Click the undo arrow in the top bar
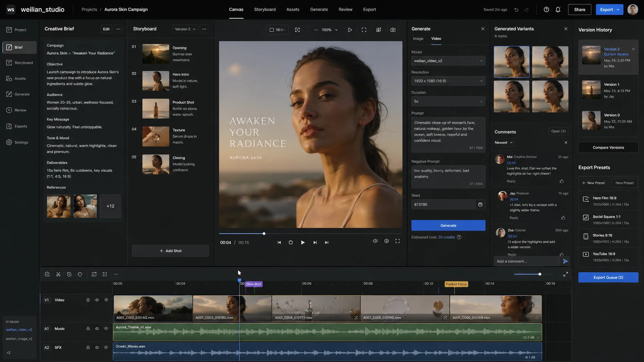644x362 pixels. (x=516, y=10)
